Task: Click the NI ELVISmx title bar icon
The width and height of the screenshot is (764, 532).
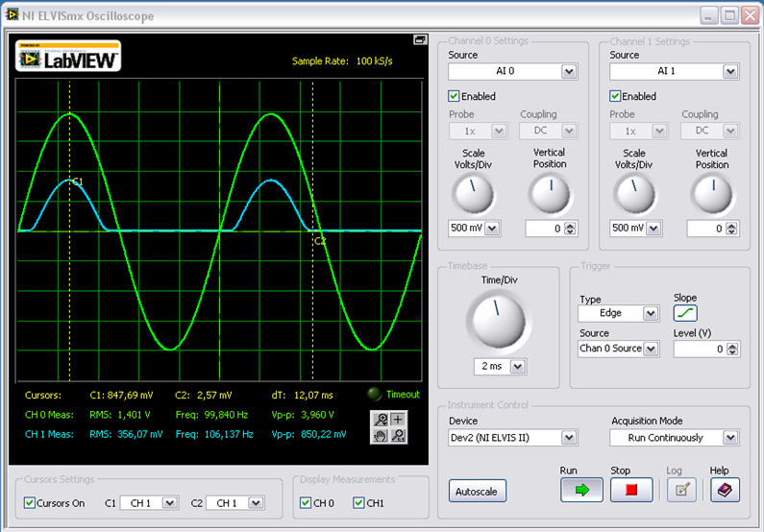Action: click(12, 15)
